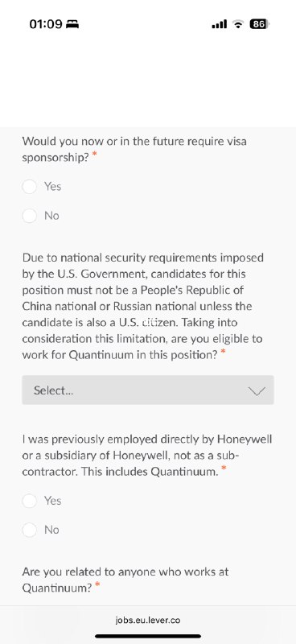Choose Yes for previous Honeywell employment

30,501
